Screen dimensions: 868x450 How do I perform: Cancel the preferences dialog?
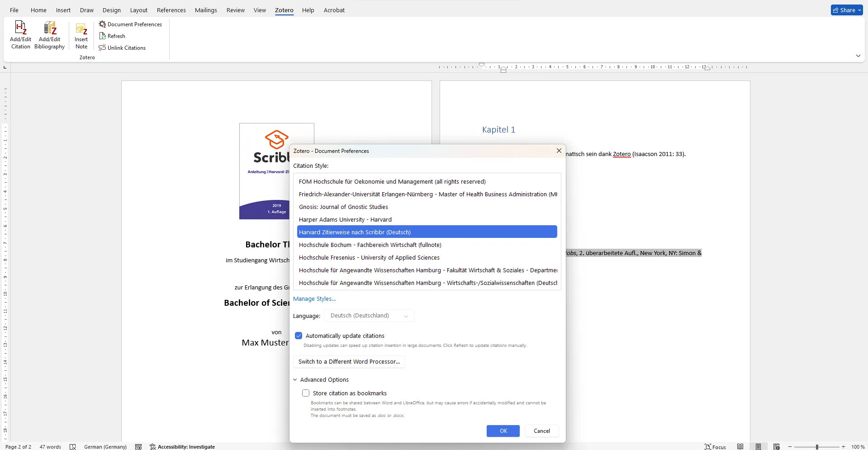coord(542,431)
